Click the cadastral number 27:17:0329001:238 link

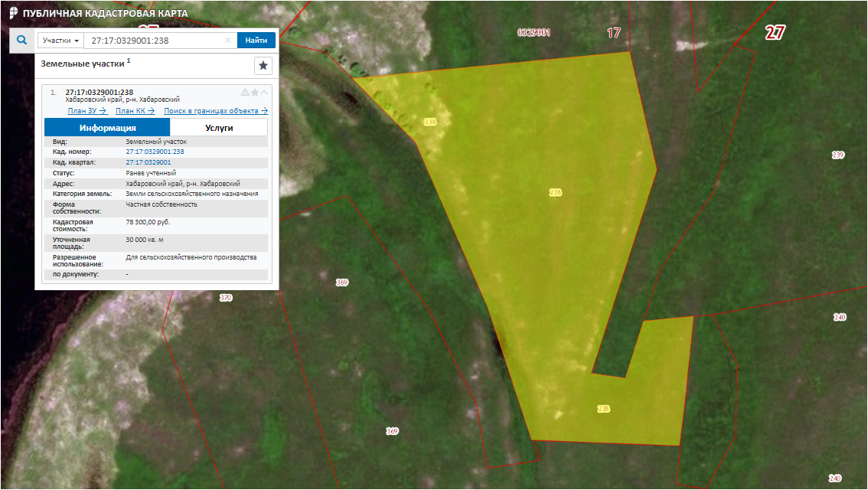pyautogui.click(x=155, y=152)
